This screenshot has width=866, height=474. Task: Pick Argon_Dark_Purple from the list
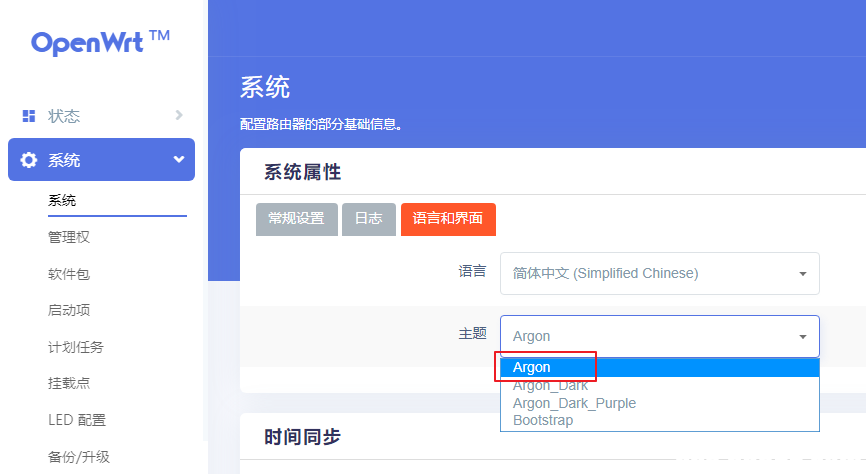point(574,403)
